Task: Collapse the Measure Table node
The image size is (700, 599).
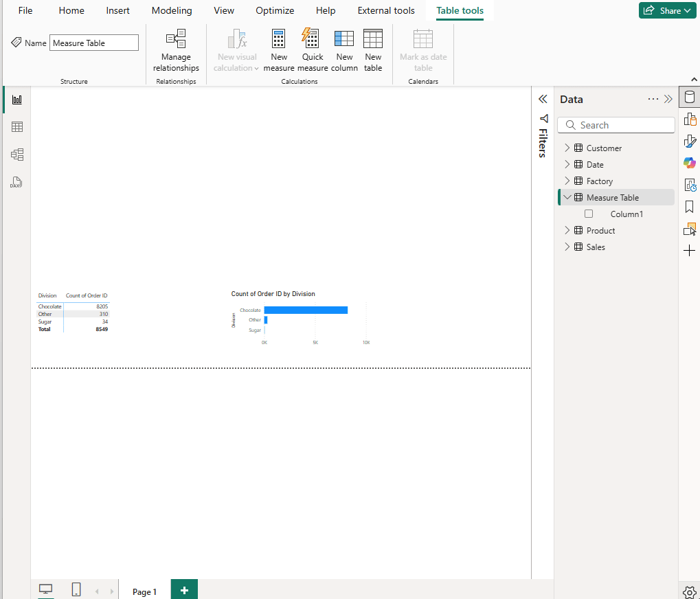Action: [567, 197]
